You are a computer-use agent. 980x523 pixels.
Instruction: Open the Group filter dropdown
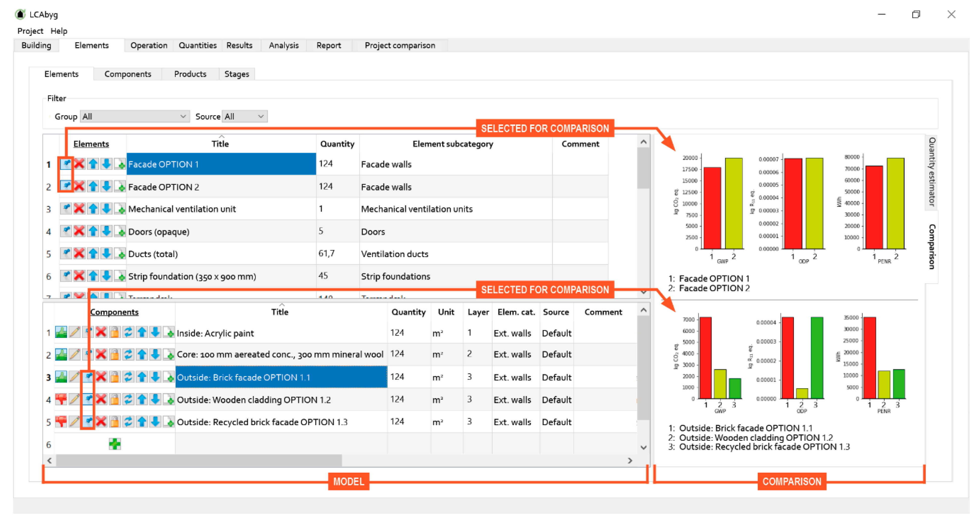[x=135, y=116]
